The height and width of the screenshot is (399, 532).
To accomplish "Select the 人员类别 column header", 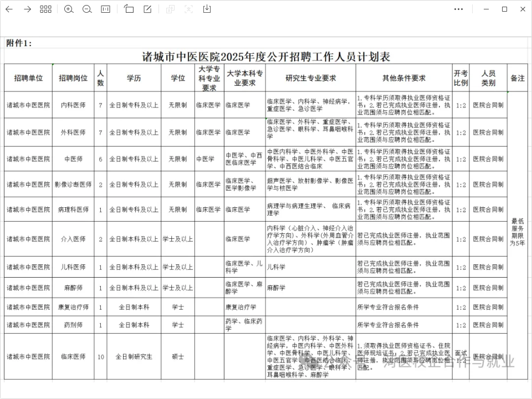I will coord(488,78).
